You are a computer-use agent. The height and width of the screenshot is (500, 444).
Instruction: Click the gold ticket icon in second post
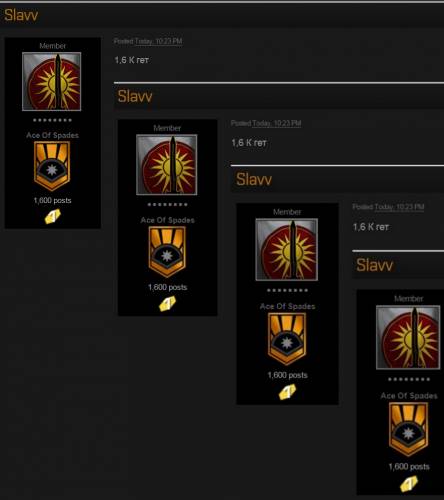coord(167,304)
